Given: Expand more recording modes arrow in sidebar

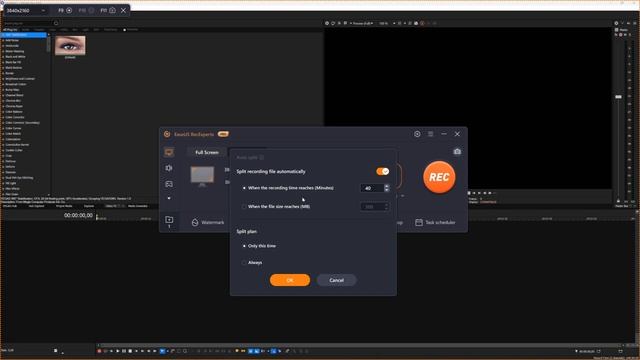Looking at the screenshot, I should pos(169,198).
